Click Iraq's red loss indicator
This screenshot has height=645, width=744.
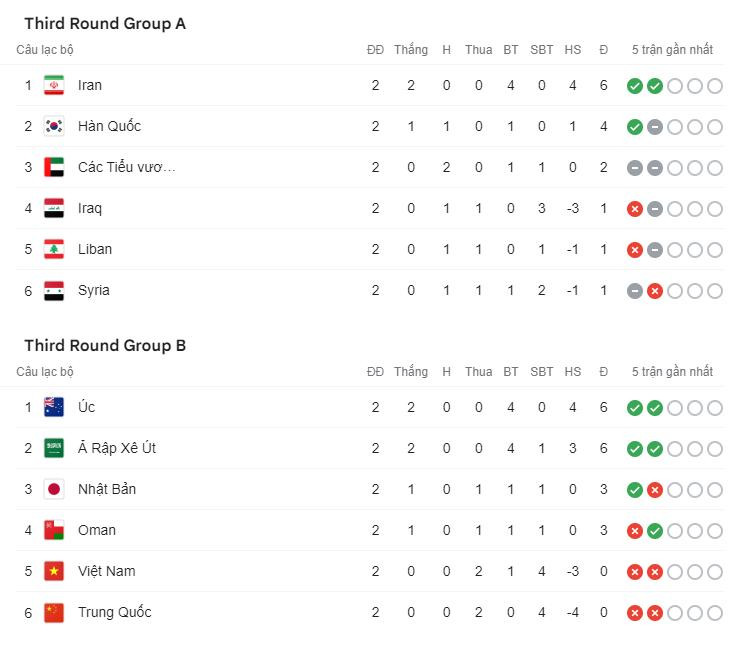(634, 209)
